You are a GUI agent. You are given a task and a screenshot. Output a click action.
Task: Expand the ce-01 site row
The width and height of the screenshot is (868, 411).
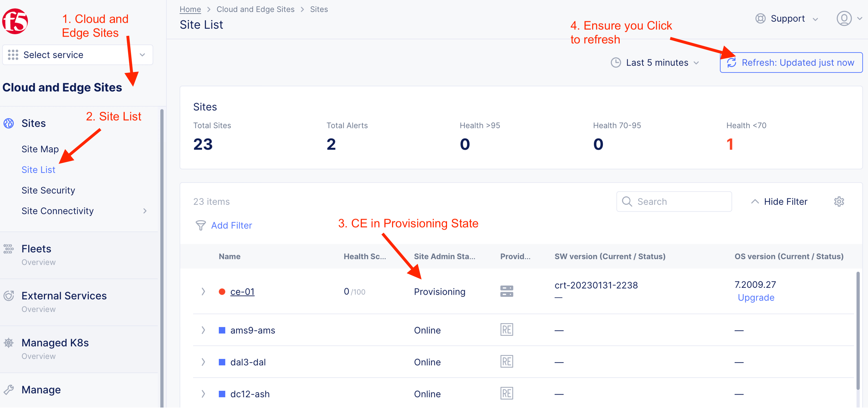click(x=203, y=291)
